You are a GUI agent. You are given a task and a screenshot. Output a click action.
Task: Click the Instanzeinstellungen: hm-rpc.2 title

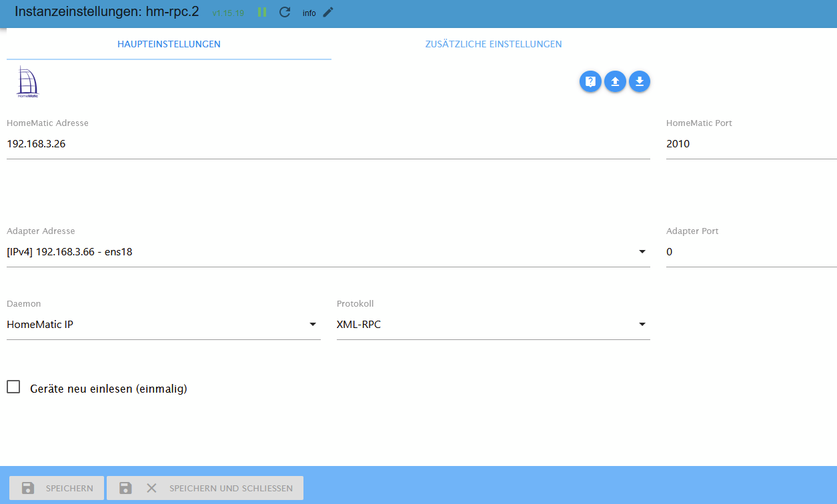click(x=107, y=11)
